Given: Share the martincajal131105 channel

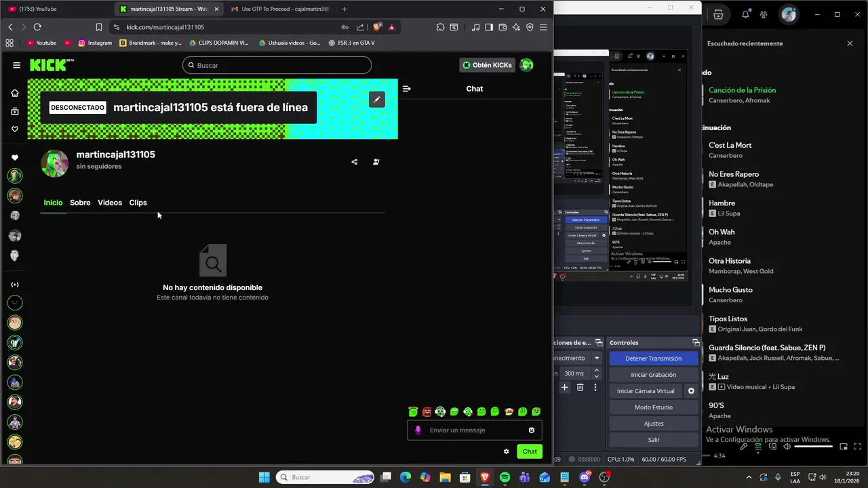Looking at the screenshot, I should 354,162.
